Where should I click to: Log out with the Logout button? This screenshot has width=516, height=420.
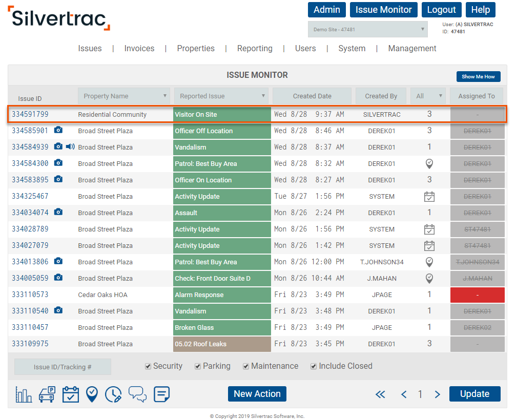(441, 10)
